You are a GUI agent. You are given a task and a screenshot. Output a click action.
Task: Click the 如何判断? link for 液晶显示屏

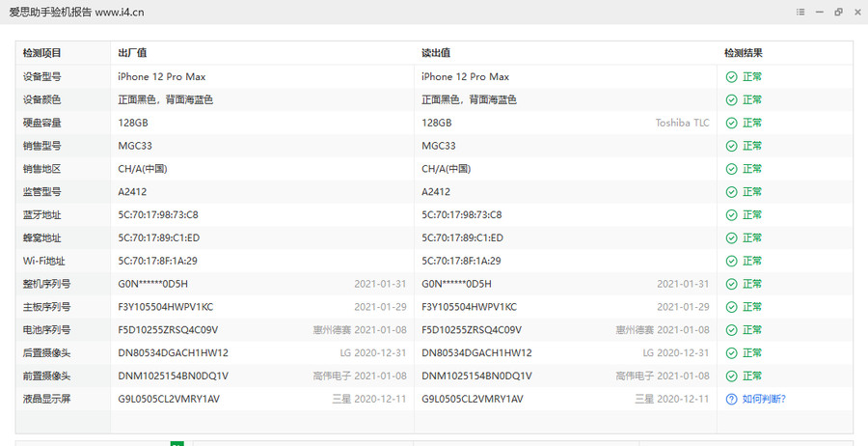point(764,399)
